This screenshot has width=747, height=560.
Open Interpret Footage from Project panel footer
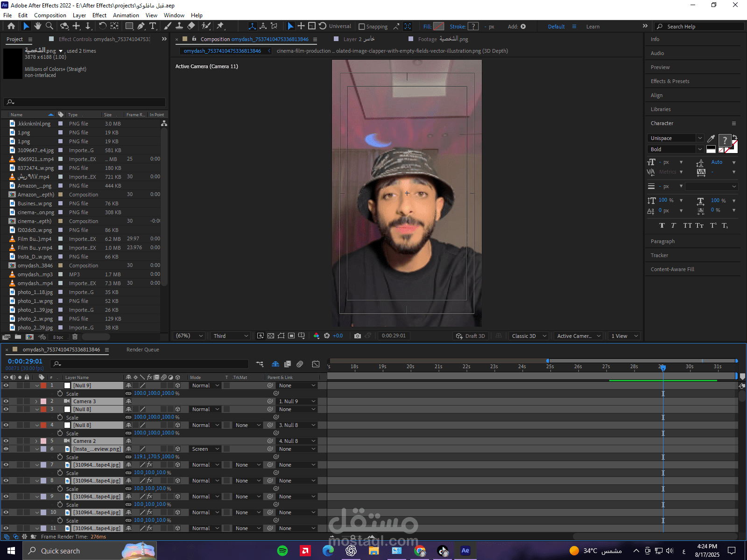point(7,337)
